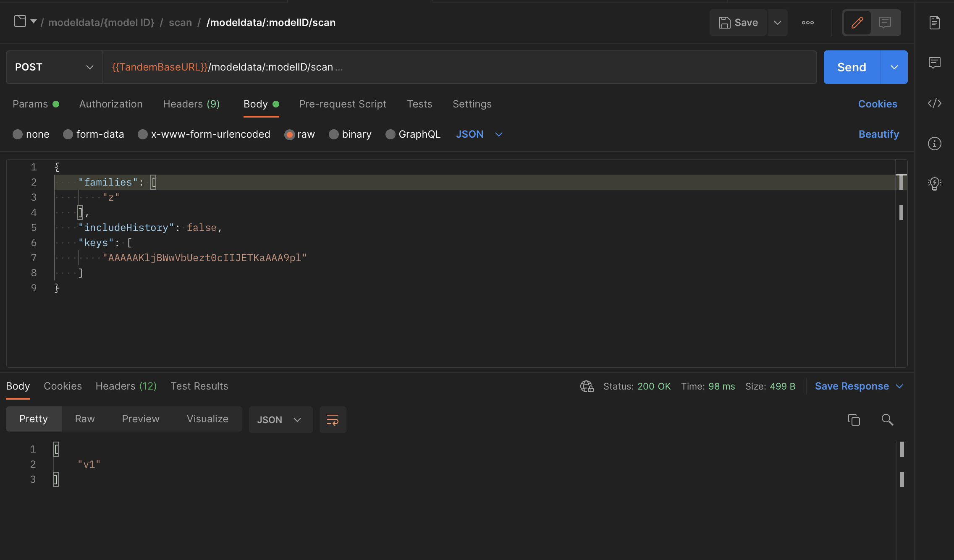954x560 pixels.
Task: Click the scan folder in breadcrumb
Action: [180, 23]
